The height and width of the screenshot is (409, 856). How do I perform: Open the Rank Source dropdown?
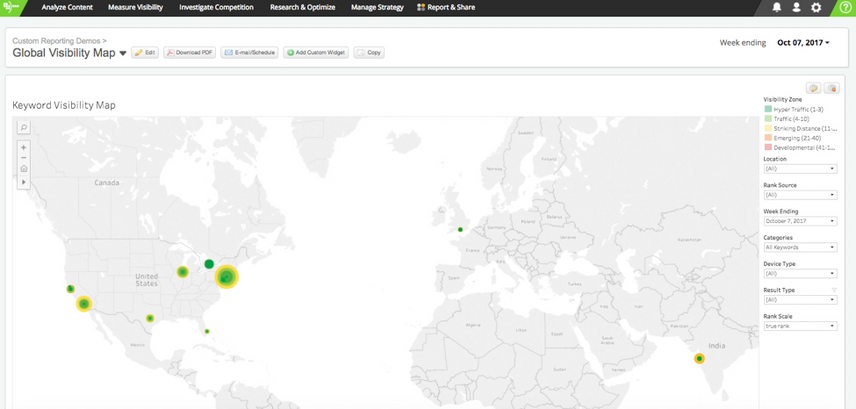(x=800, y=195)
